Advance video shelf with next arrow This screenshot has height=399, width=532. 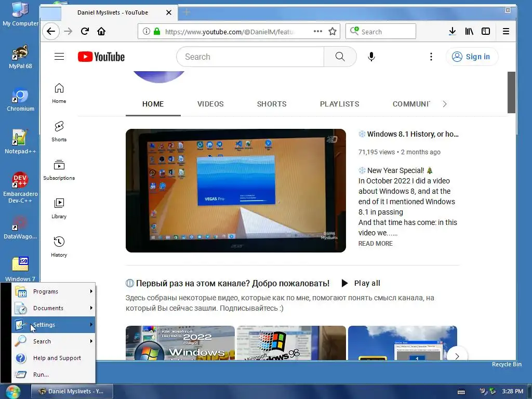point(457,355)
